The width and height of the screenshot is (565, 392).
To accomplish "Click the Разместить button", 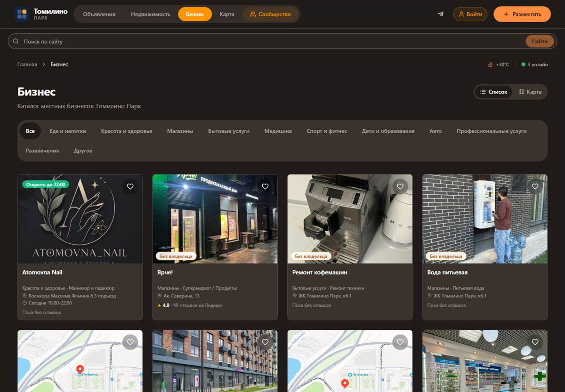I will click(522, 14).
